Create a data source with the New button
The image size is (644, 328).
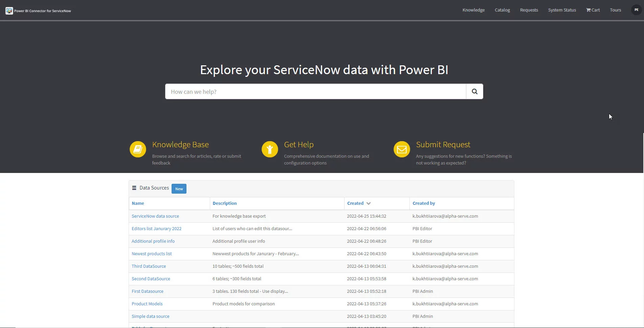coord(179,189)
